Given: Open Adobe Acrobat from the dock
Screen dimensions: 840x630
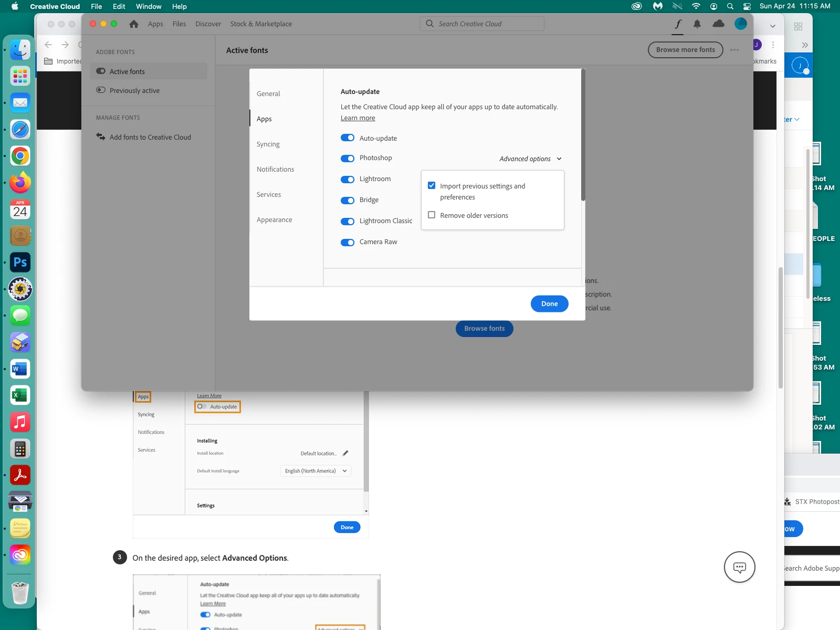Looking at the screenshot, I should tap(20, 475).
